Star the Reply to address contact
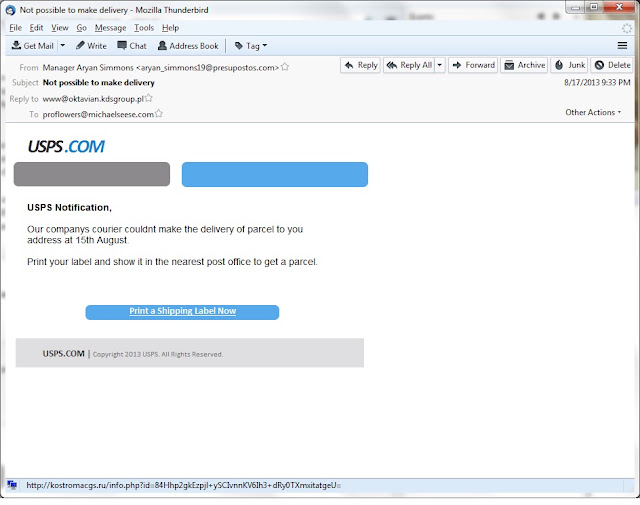Screen dimensions: 640x505 point(149,98)
